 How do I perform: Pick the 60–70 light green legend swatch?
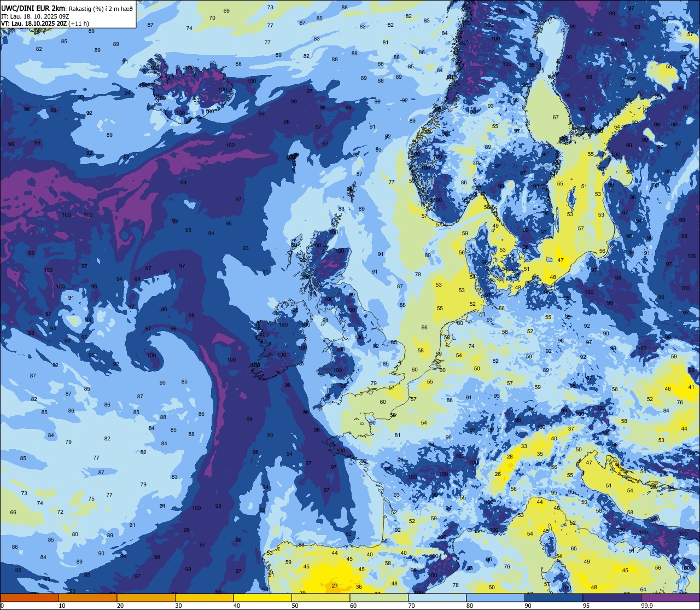coord(379,597)
